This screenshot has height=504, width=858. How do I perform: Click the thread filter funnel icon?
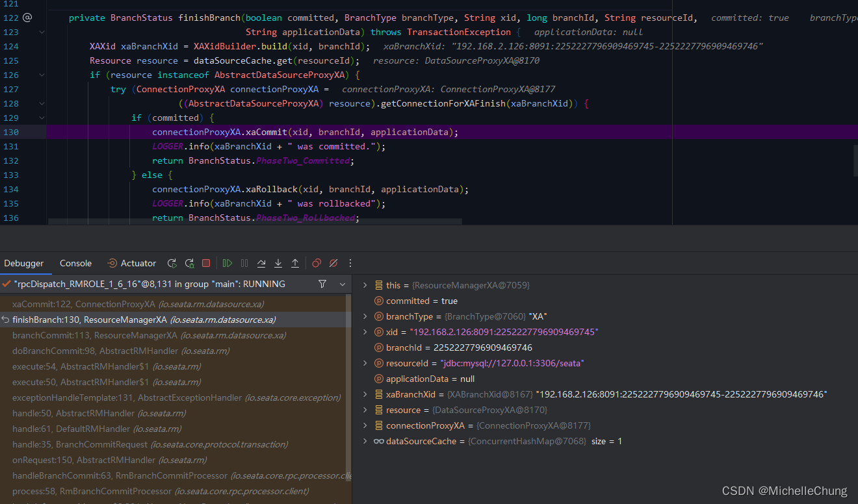pyautogui.click(x=322, y=284)
